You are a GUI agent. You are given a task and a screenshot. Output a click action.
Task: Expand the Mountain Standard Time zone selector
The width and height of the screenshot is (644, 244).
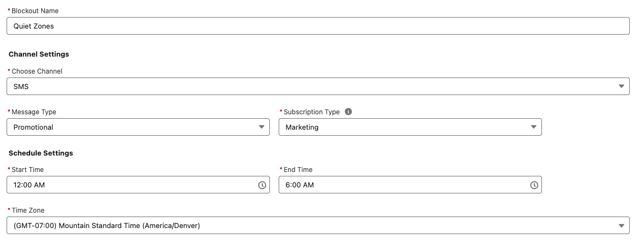[318, 225]
